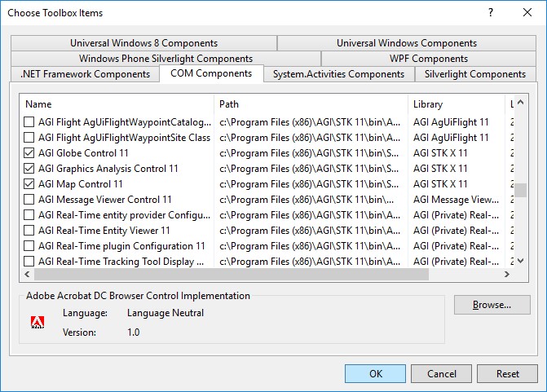Image resolution: width=547 pixels, height=392 pixels.
Task: Click the horizontal scrollbar right arrow
Action: 507,275
